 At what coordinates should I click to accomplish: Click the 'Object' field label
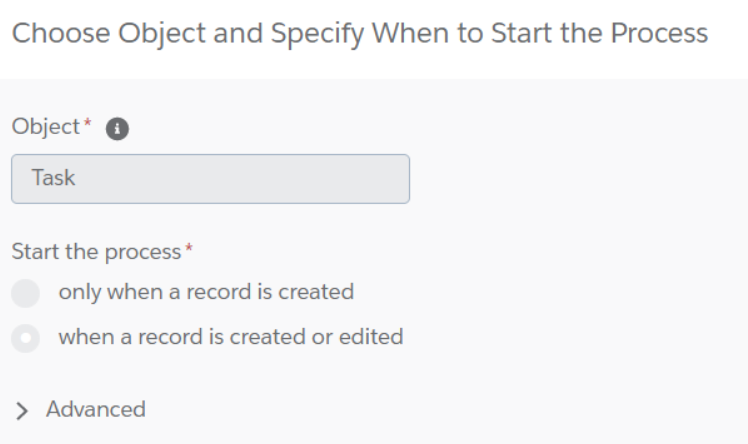coord(44,127)
